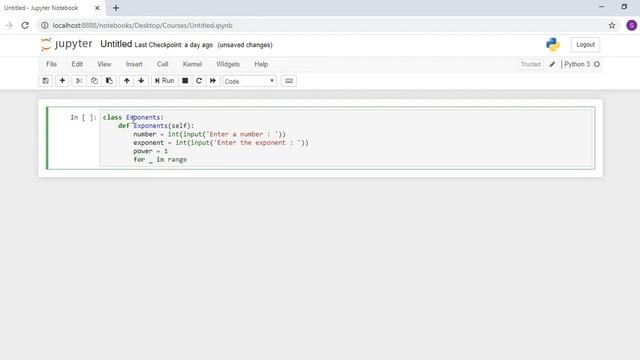Save notebook with the floppy disk icon
640x360 pixels.
[x=46, y=81]
